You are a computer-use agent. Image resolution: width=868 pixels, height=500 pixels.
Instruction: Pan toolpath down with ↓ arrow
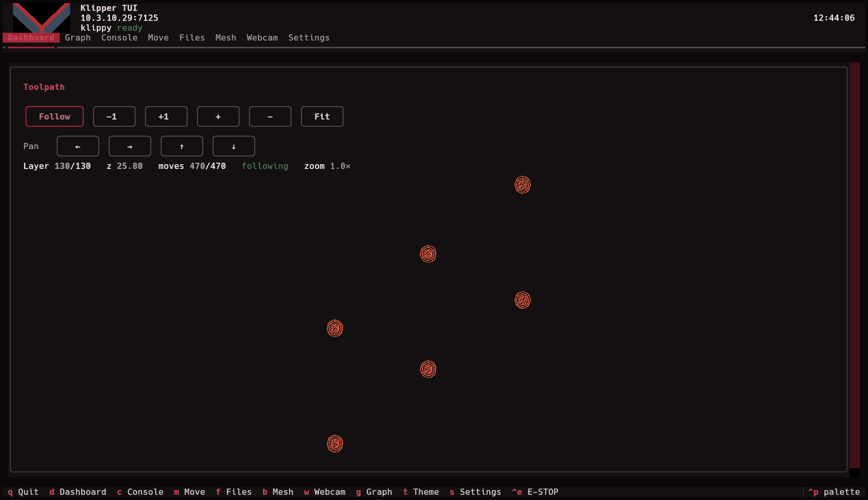click(x=234, y=146)
